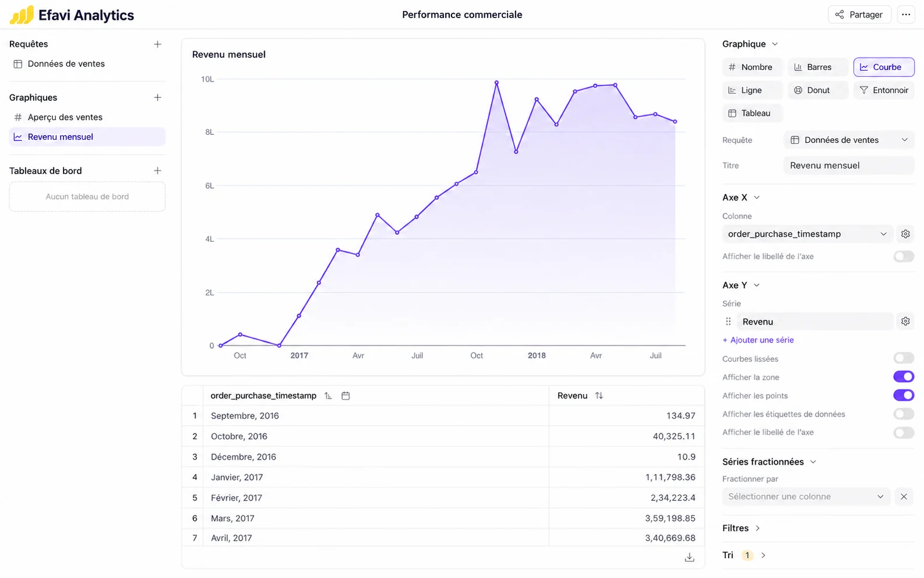Click the order_purchase_timestamp column header
Viewport: 924px width, 578px height.
263,396
